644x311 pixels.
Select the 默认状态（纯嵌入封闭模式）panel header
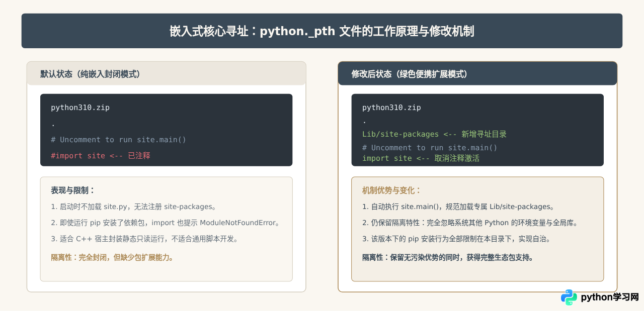tap(166, 74)
